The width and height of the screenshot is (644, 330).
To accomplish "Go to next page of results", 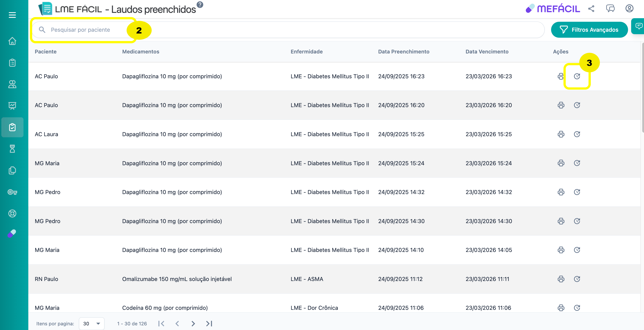I will 193,324.
